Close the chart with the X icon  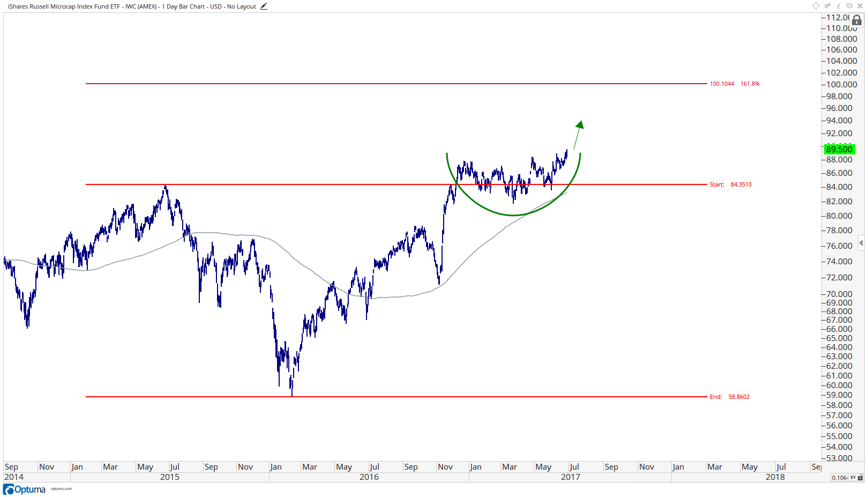click(860, 6)
